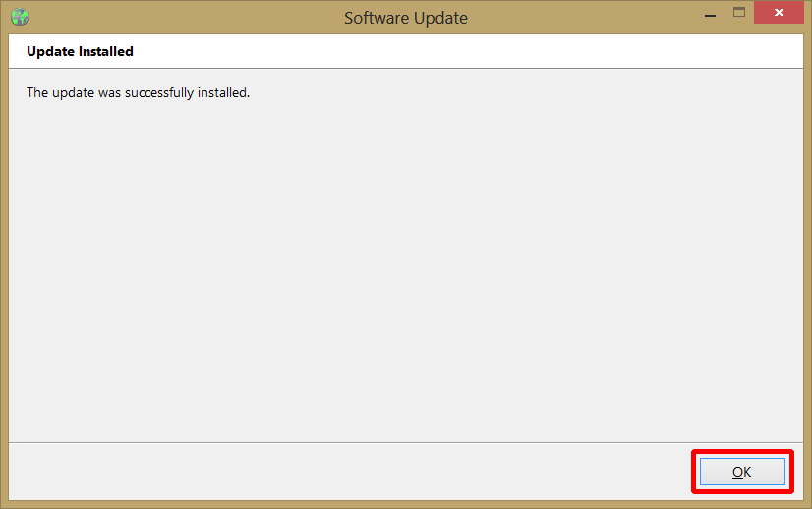Click the window's left border edge
Viewport: 812px width, 509px height.
(3, 265)
